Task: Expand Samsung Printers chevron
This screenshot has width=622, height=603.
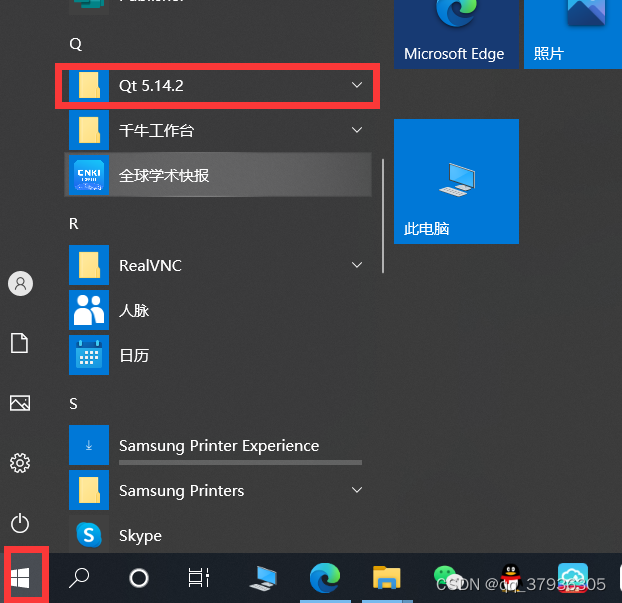Action: (357, 490)
